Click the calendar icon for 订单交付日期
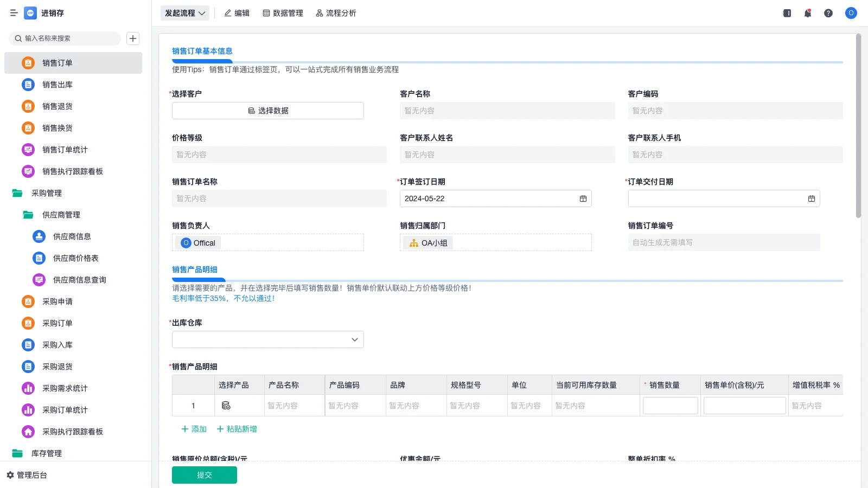Screen dimensions: 868x488 [811, 198]
